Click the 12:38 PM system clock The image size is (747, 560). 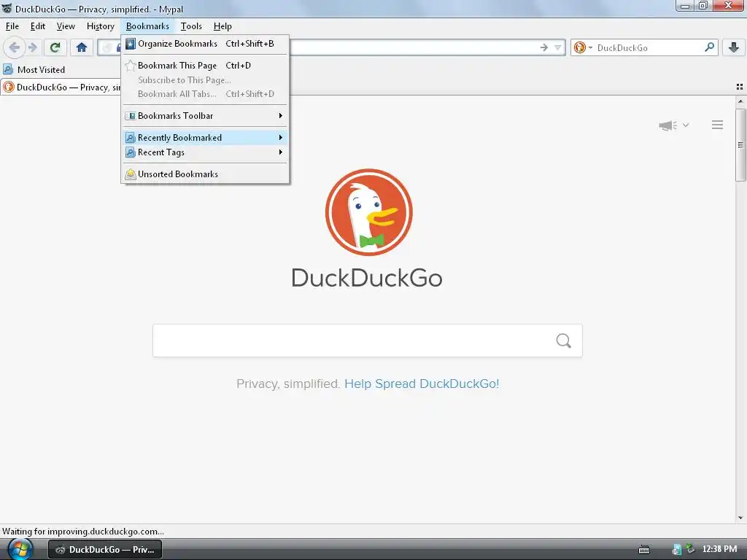[719, 549]
